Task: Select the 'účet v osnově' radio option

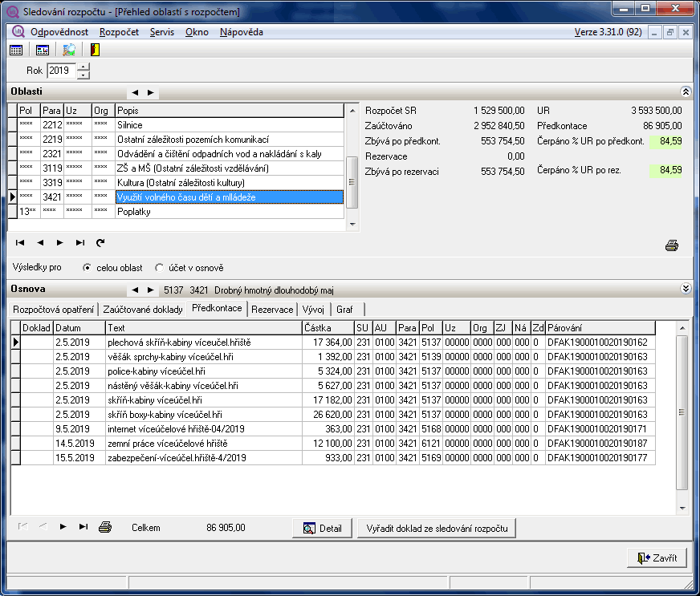Action: point(159,267)
